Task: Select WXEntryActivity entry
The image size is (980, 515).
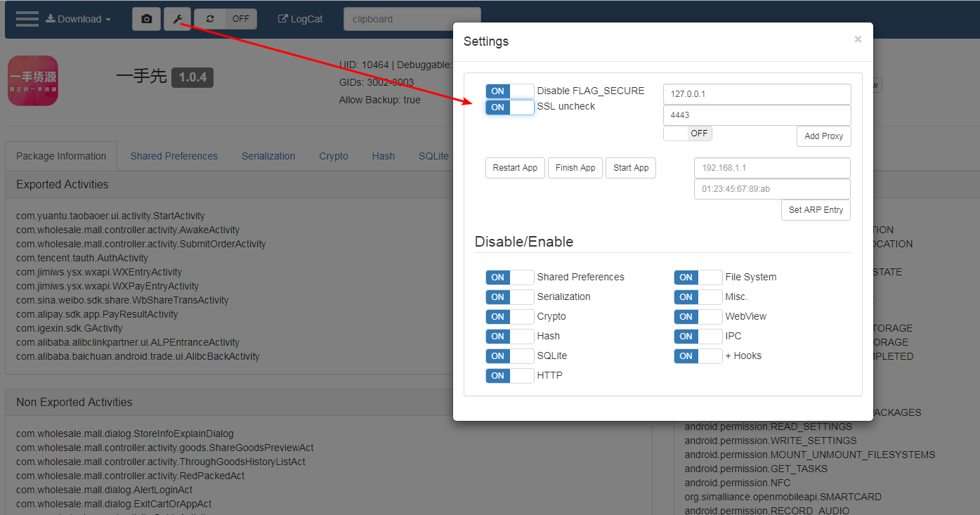Action: click(x=99, y=272)
